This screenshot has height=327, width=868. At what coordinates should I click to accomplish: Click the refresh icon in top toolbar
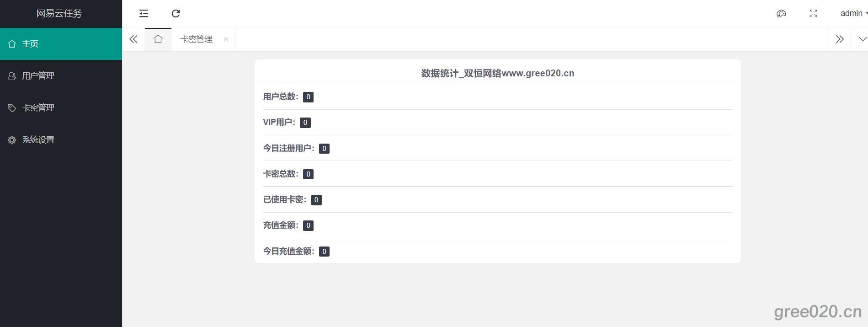click(176, 14)
